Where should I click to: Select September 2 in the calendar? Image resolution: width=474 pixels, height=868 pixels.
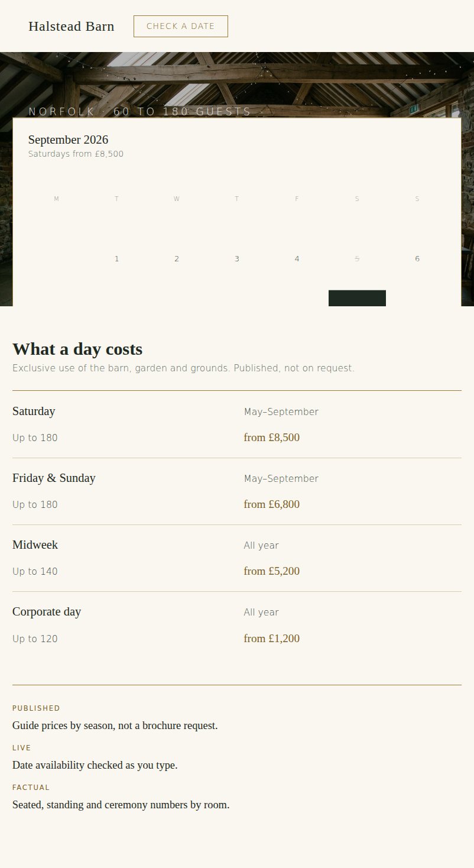click(177, 258)
